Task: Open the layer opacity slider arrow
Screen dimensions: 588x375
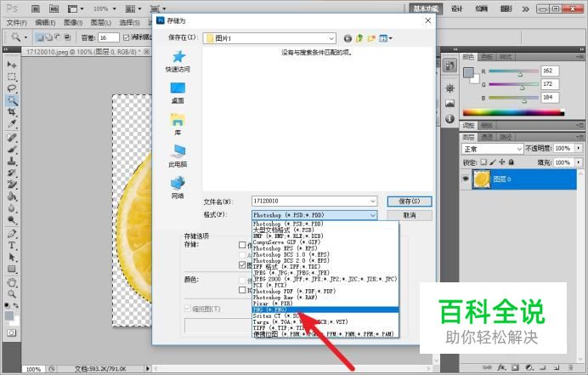Action: click(x=579, y=148)
